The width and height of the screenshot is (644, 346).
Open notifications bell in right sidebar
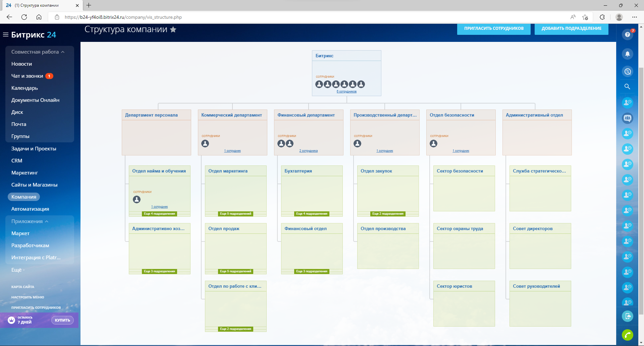point(628,54)
